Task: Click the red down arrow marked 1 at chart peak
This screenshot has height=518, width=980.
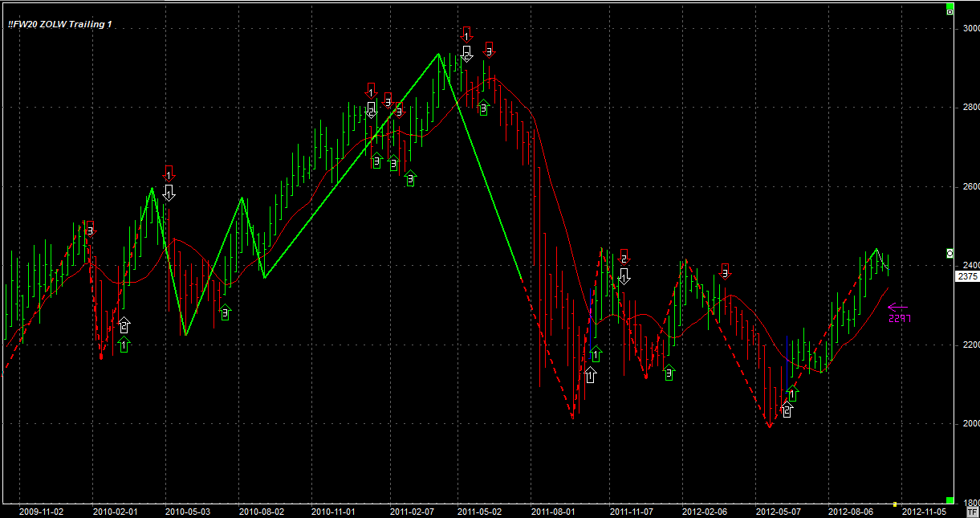Action: 466,35
